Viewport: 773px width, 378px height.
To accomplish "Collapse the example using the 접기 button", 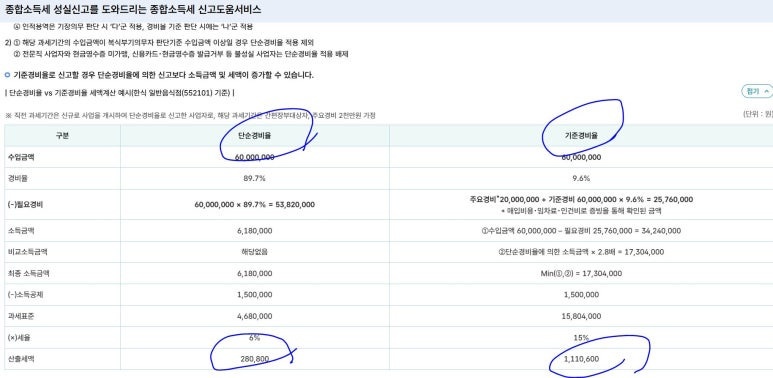I will pos(757,91).
